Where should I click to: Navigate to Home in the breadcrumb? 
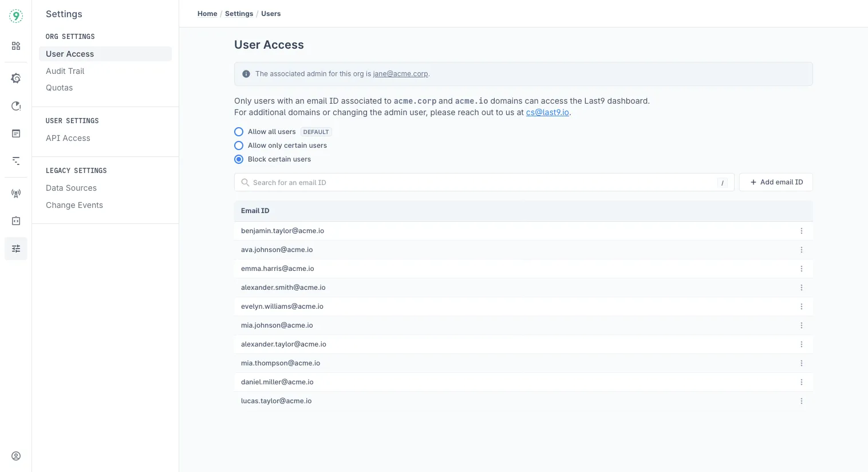[207, 14]
